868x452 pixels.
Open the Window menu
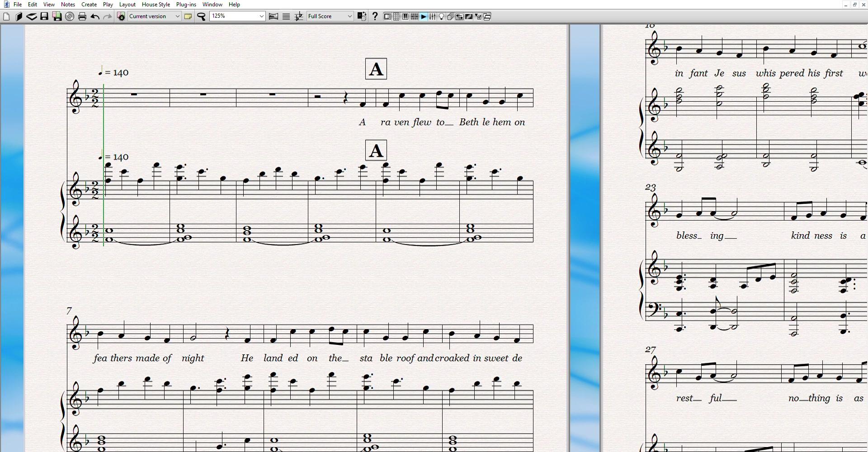point(212,5)
